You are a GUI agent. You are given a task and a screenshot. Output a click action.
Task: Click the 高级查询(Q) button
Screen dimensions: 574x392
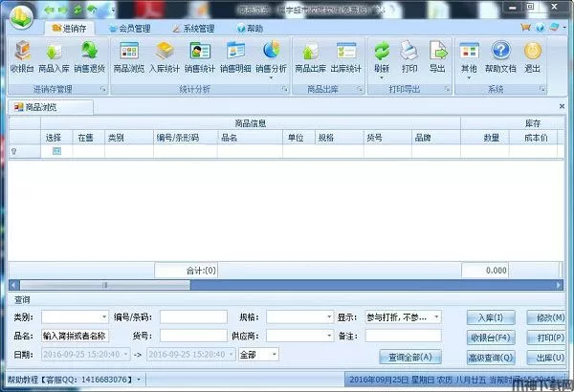492,357
